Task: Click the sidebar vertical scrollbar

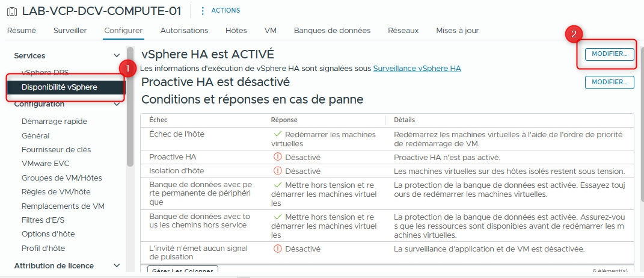Action: 130,108
